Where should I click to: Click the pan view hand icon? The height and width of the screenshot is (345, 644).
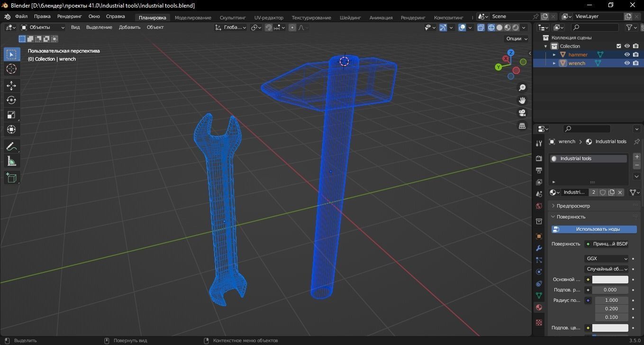[522, 100]
